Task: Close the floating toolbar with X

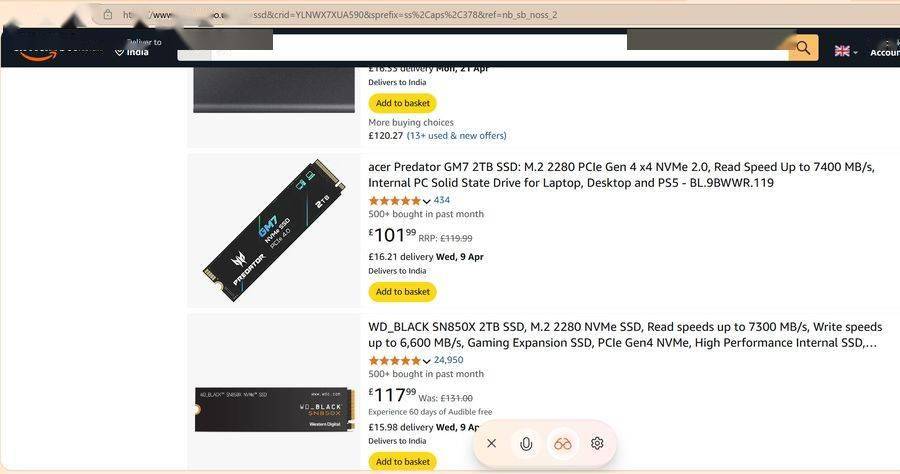Action: click(x=491, y=443)
